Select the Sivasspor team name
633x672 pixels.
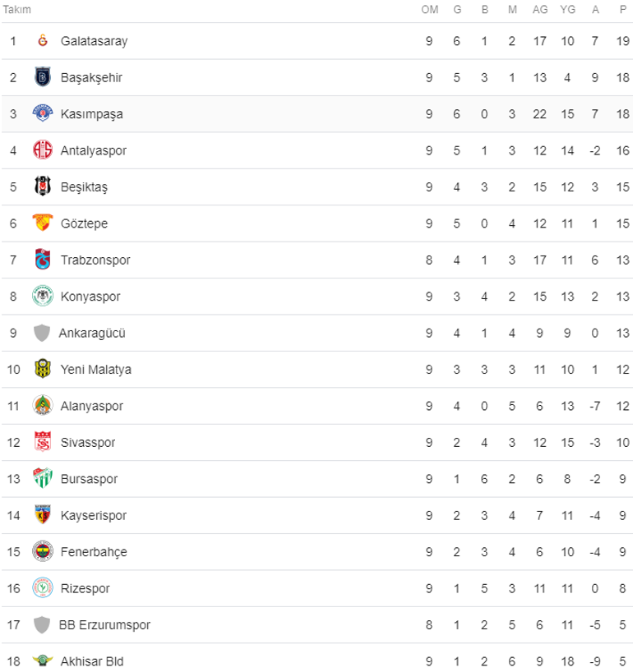pos(88,443)
